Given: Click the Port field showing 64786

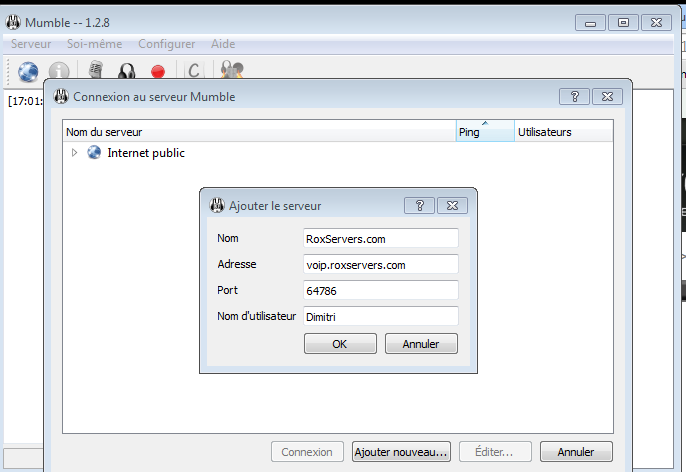Looking at the screenshot, I should pos(381,290).
